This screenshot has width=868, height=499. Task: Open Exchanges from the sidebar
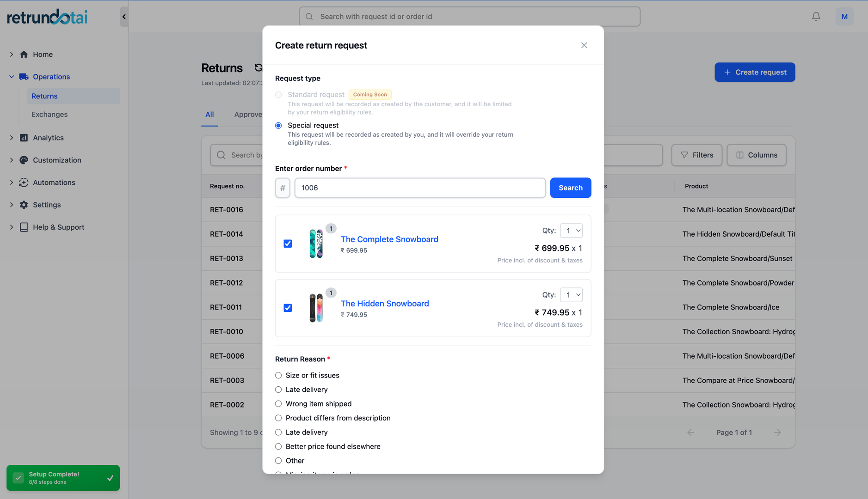click(x=49, y=114)
